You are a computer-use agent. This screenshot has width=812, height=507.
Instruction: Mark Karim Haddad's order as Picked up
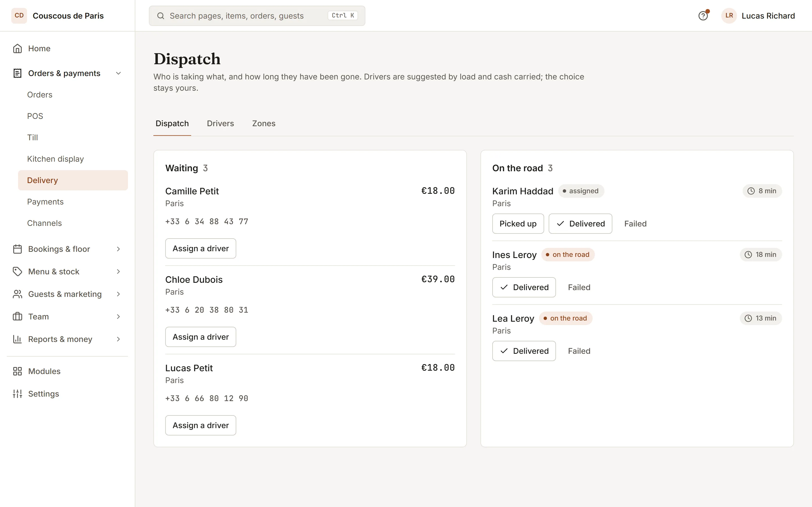point(518,224)
